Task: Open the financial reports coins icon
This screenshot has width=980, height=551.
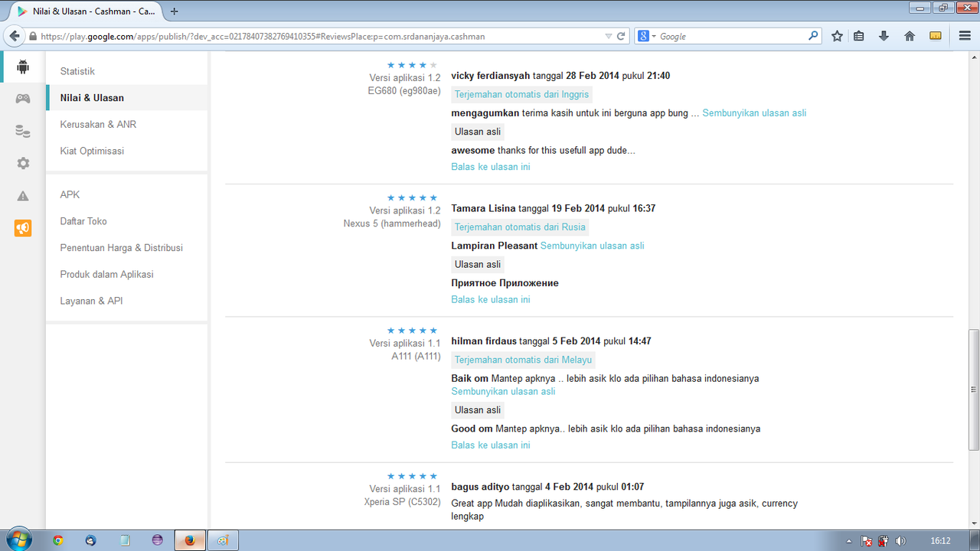Action: pyautogui.click(x=23, y=131)
